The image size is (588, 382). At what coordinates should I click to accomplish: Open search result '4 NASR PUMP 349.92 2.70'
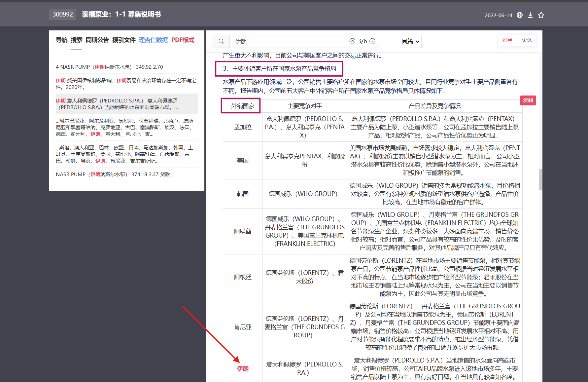coord(127,67)
